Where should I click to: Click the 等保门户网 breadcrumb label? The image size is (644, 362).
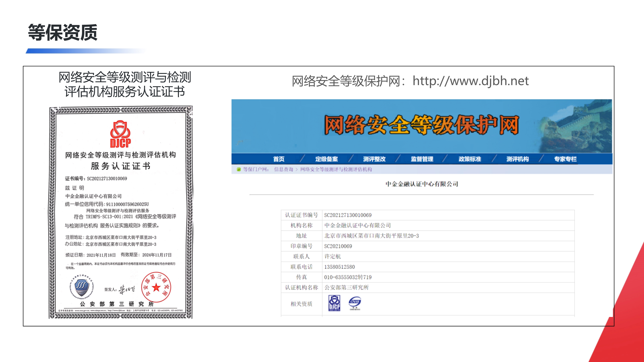pos(256,169)
